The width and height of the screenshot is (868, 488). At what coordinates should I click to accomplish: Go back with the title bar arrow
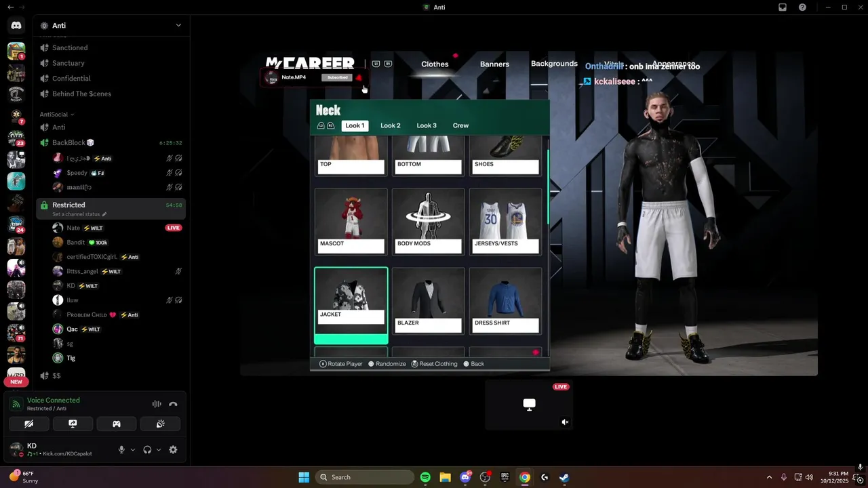pyautogui.click(x=10, y=7)
